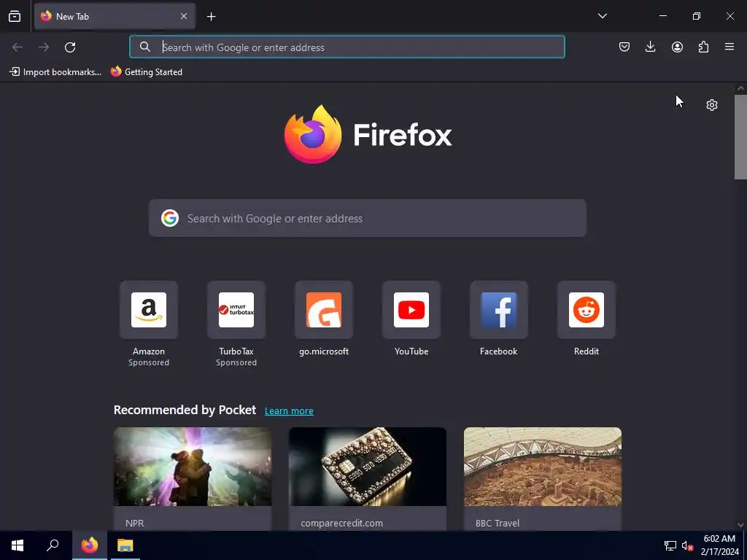The image size is (747, 560).
Task: Focus the address bar field
Action: pos(347,47)
